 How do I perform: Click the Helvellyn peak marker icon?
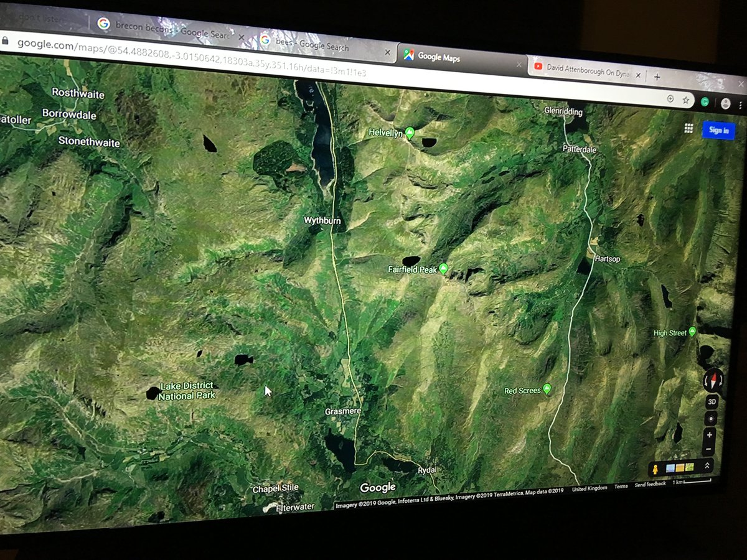(x=410, y=133)
